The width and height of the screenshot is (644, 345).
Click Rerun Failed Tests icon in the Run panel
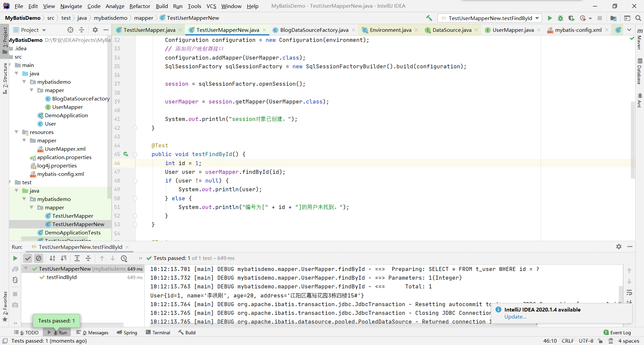[15, 269]
